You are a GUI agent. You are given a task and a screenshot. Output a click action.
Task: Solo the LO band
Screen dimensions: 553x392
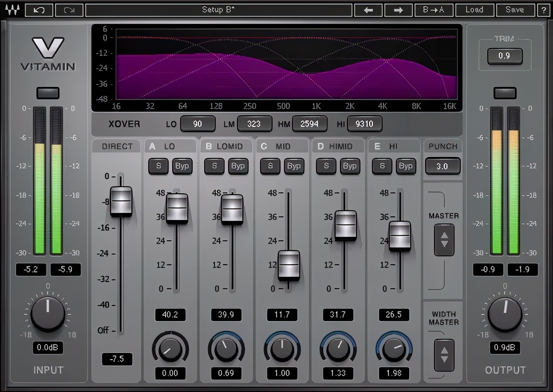click(x=158, y=166)
